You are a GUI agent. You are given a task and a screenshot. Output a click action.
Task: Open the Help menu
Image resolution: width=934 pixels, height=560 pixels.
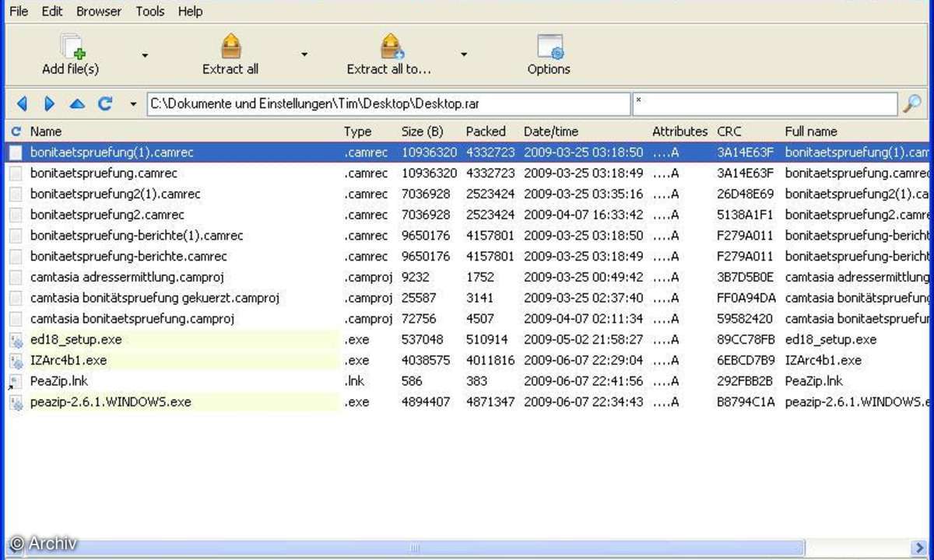coord(190,11)
